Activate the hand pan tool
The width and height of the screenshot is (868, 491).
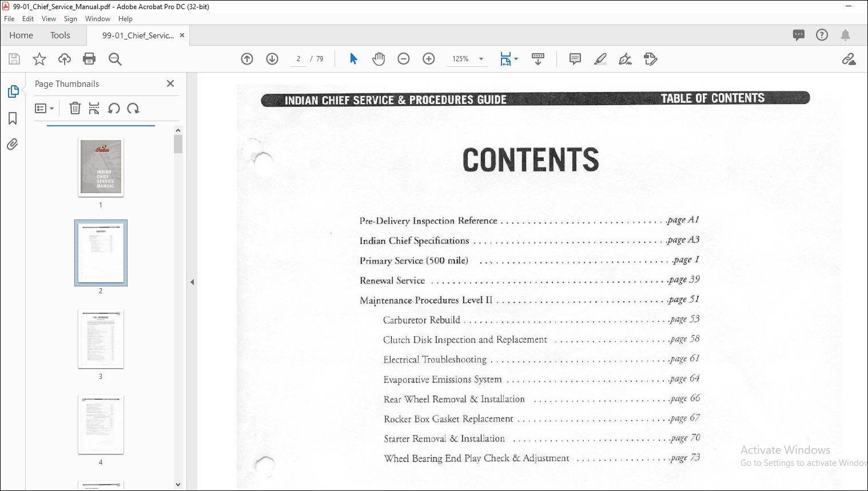379,59
